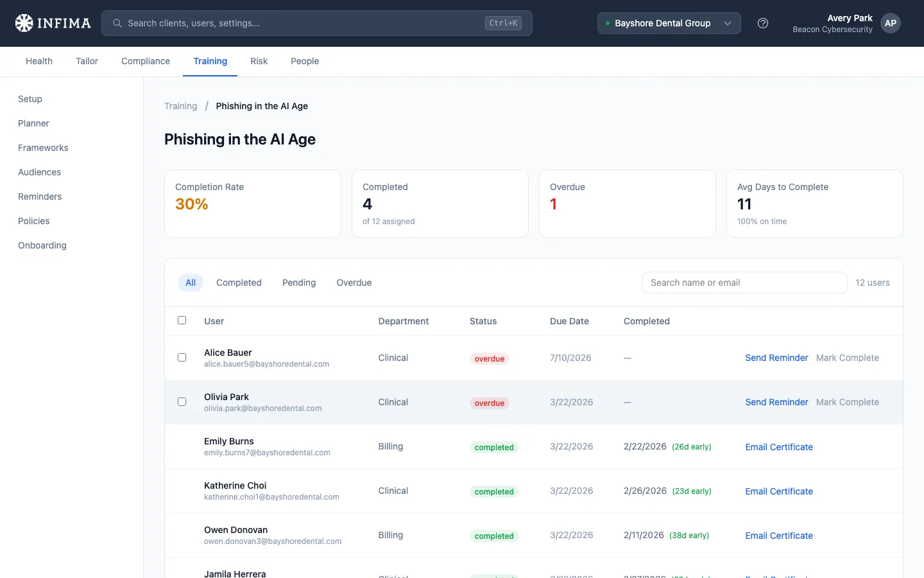Mark Alice Bauer complete

(x=848, y=358)
